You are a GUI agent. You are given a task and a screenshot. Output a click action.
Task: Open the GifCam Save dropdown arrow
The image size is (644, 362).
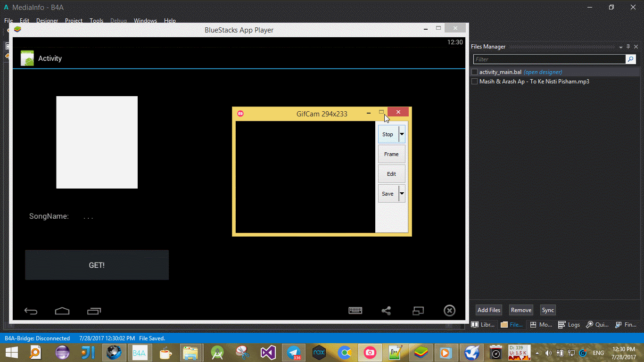(x=402, y=194)
